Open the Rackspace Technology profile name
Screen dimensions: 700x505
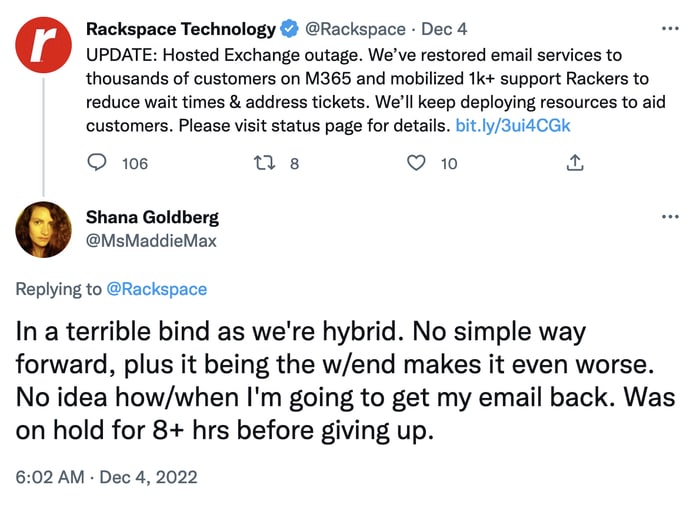click(181, 29)
